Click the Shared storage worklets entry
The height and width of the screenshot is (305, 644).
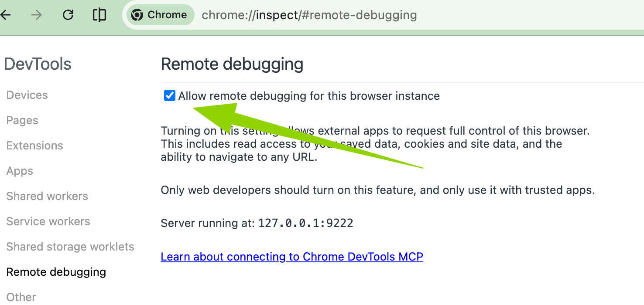click(70, 247)
